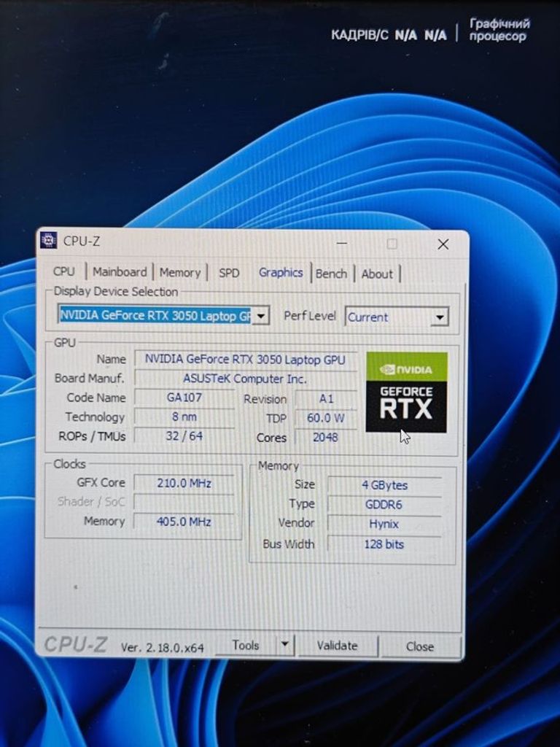560x747 pixels.
Task: Click the Tools button
Action: pyautogui.click(x=246, y=645)
